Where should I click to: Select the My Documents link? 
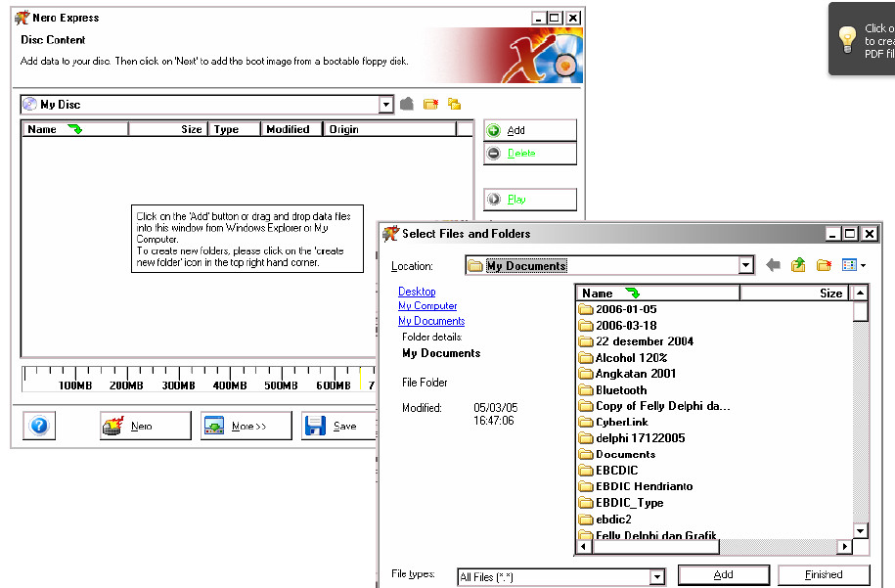(430, 320)
